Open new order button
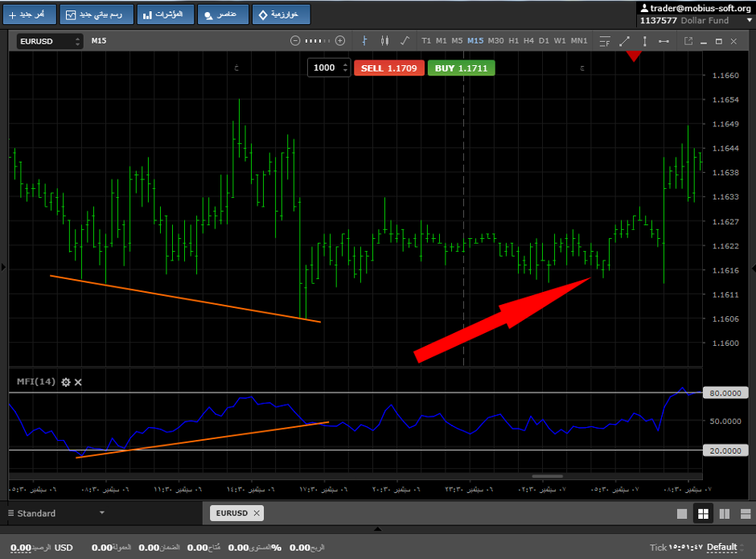Image resolution: width=756 pixels, height=559 pixels. (x=30, y=14)
